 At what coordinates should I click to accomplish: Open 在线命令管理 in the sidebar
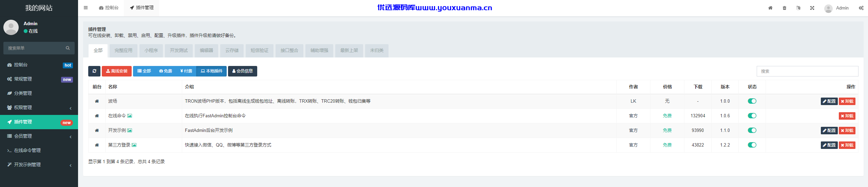click(39, 150)
